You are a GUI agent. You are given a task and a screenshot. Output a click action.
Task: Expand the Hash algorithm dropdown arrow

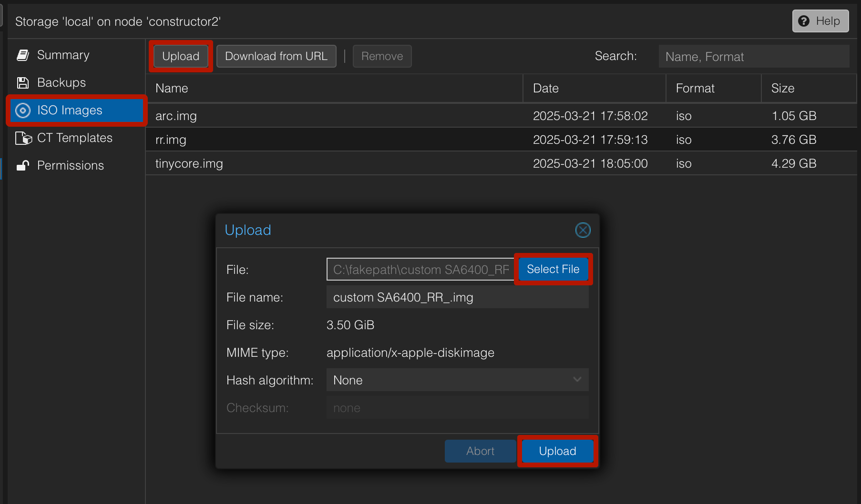pyautogui.click(x=577, y=380)
